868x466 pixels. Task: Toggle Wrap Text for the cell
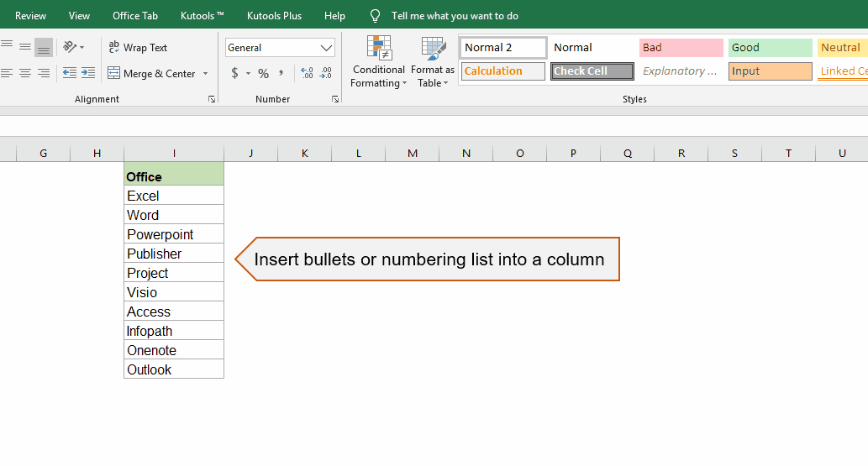[x=138, y=48]
